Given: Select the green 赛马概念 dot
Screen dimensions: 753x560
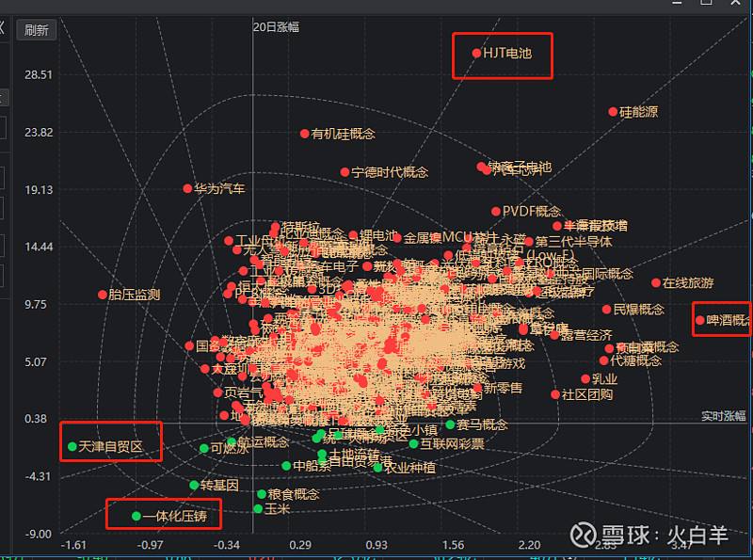Looking at the screenshot, I should coord(450,424).
